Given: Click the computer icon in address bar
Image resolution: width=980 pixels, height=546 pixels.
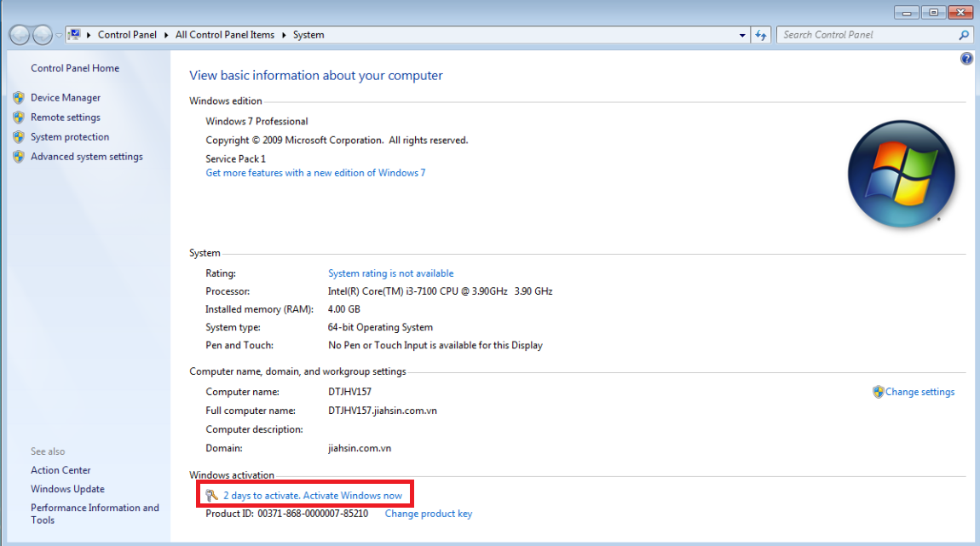Looking at the screenshot, I should click(74, 34).
